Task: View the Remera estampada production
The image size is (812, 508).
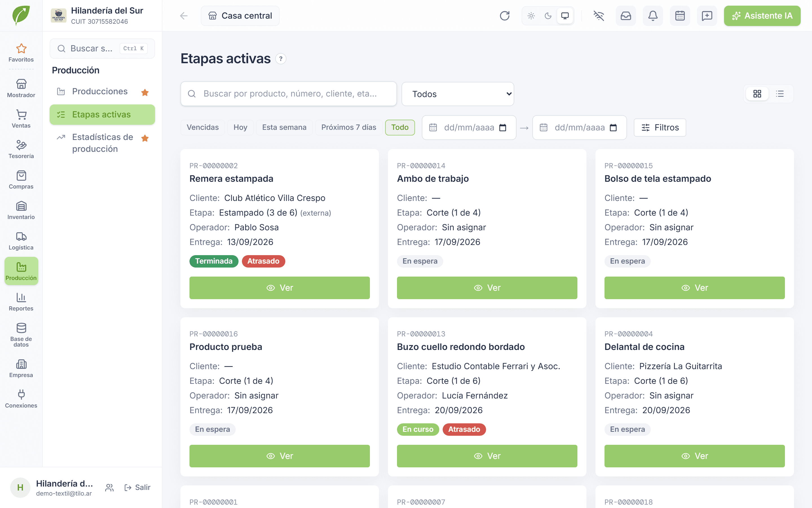Action: [279, 288]
